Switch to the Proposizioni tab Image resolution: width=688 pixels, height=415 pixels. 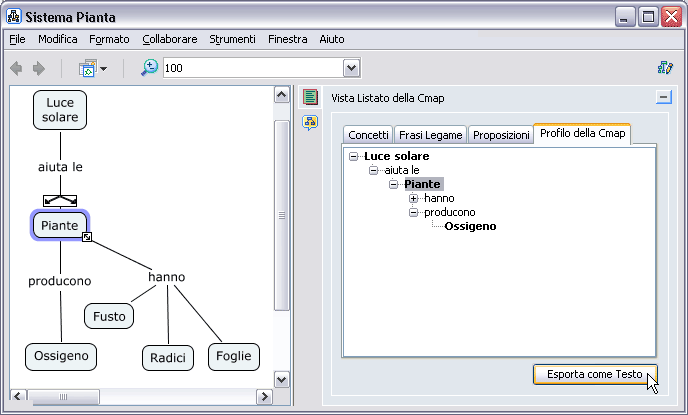501,135
